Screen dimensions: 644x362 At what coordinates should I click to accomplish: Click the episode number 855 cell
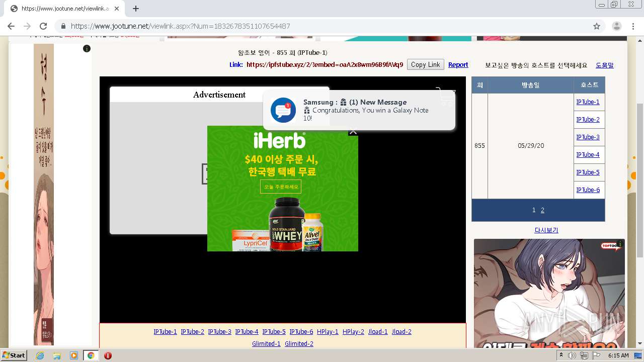[x=479, y=146]
